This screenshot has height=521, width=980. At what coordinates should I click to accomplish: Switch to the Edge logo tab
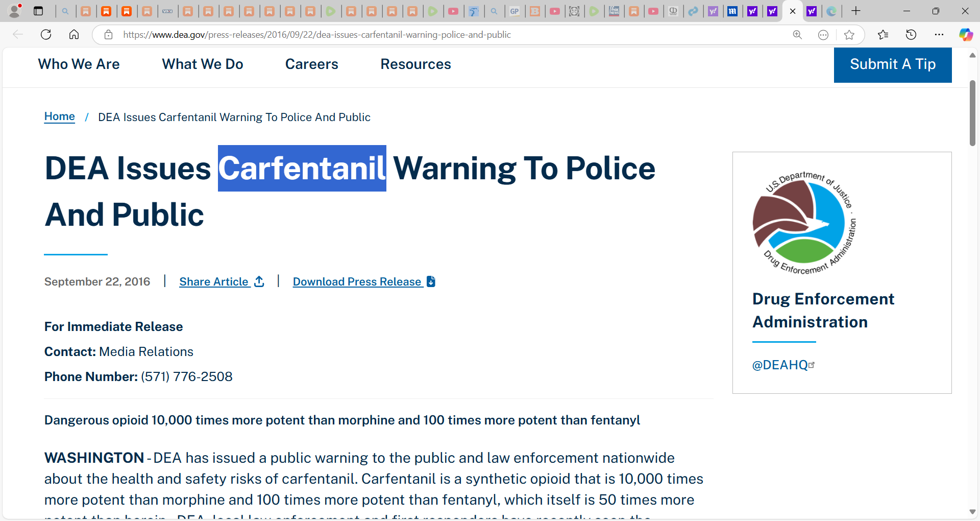pos(831,11)
